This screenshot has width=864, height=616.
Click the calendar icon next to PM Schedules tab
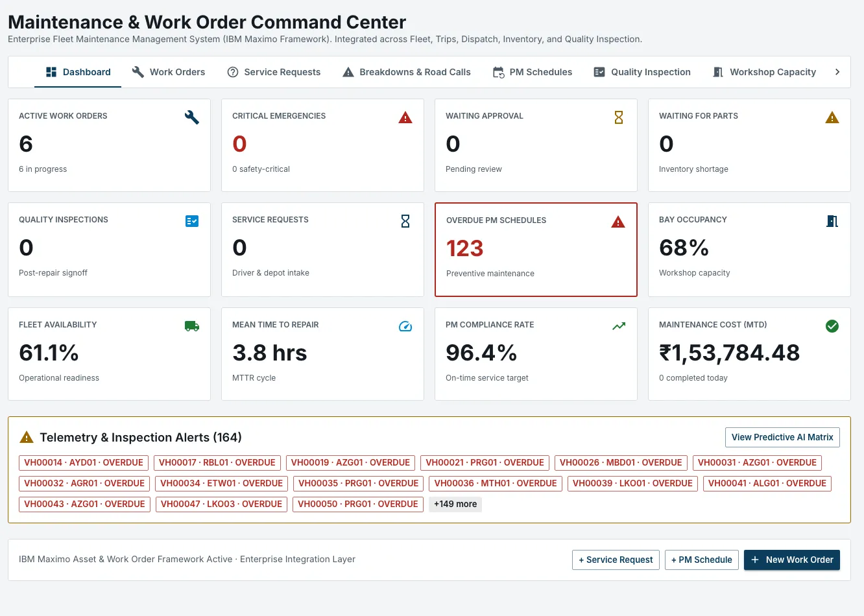click(498, 72)
